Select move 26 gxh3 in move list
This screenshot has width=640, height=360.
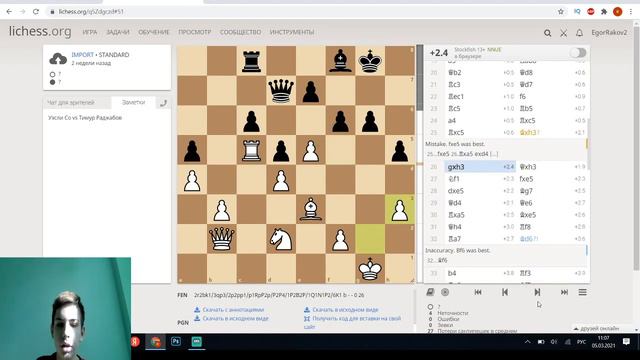coord(480,167)
